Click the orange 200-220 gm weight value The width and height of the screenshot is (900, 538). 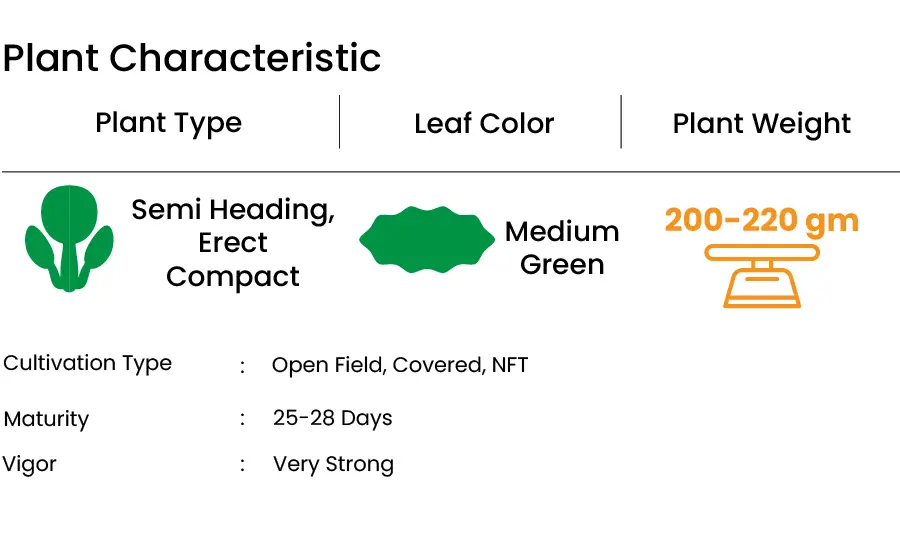762,220
